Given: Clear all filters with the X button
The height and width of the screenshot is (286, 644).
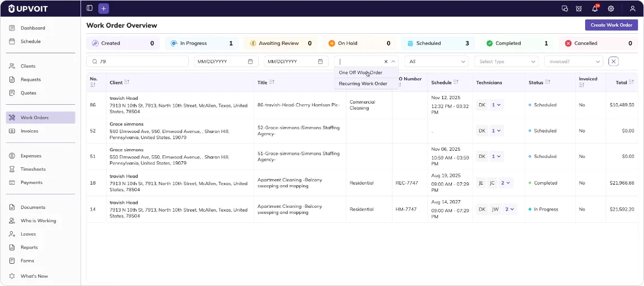Looking at the screenshot, I should (613, 62).
